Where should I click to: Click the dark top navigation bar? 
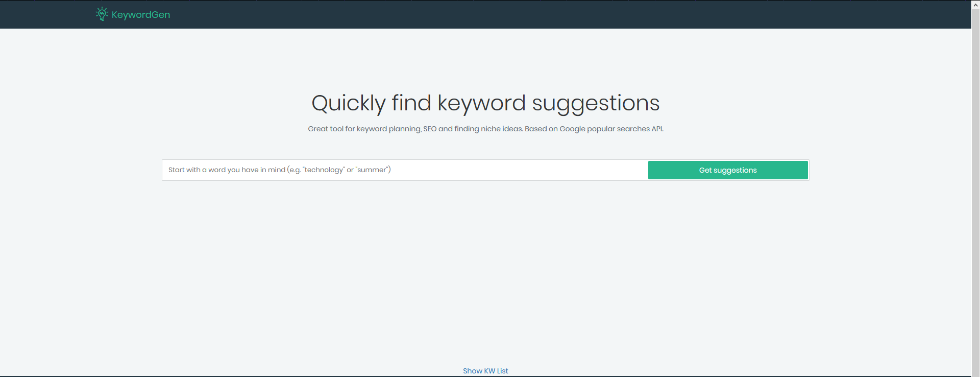tap(510, 14)
